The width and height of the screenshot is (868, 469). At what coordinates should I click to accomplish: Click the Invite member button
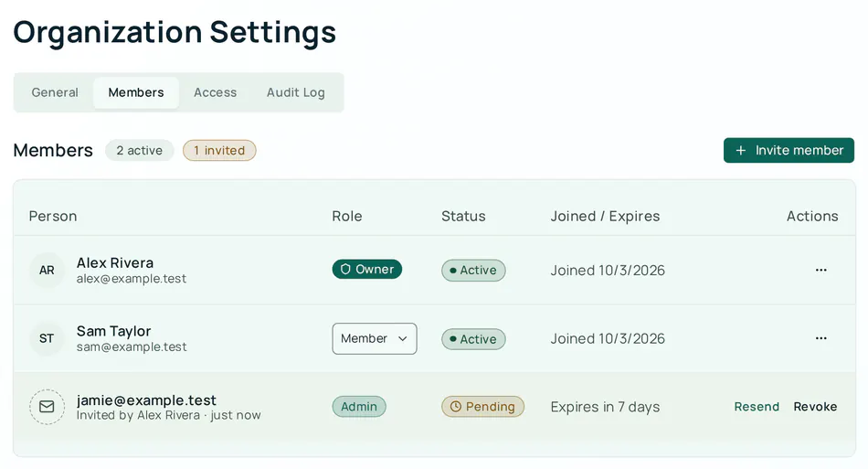(x=789, y=150)
